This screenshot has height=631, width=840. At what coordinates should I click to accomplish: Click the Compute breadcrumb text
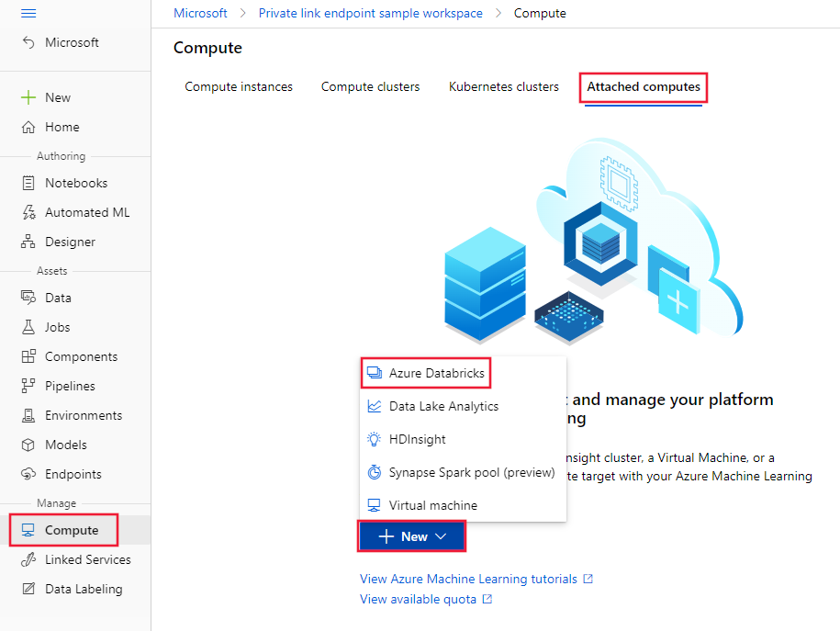540,14
